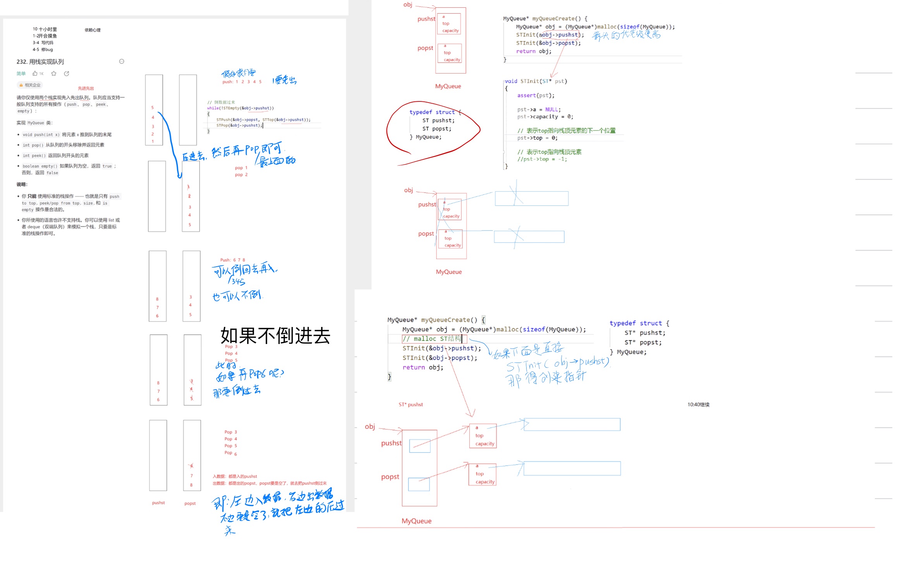
Task: Click the '// malloc ST结构' comment line
Action: (432, 339)
